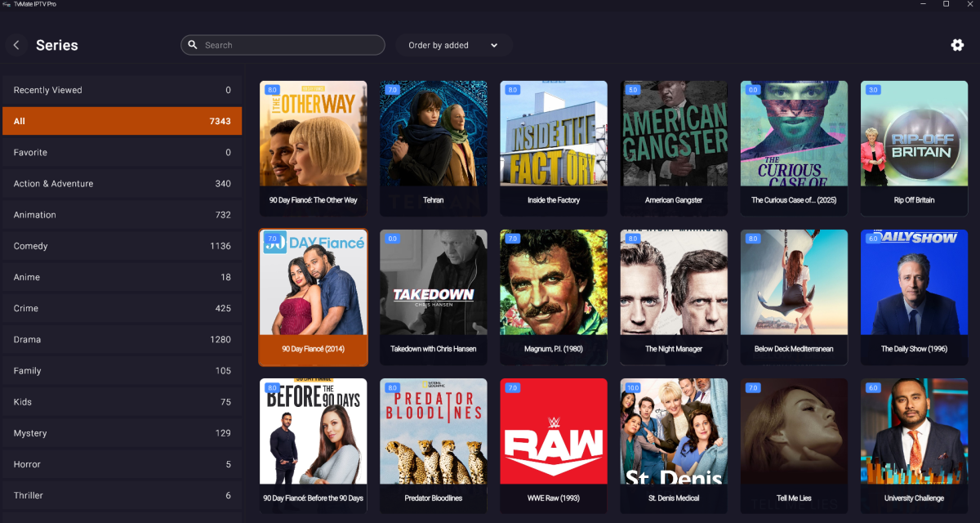Image resolution: width=980 pixels, height=523 pixels.
Task: Click the 8.0 rating badge on Predator Bloodlines
Action: coord(392,387)
